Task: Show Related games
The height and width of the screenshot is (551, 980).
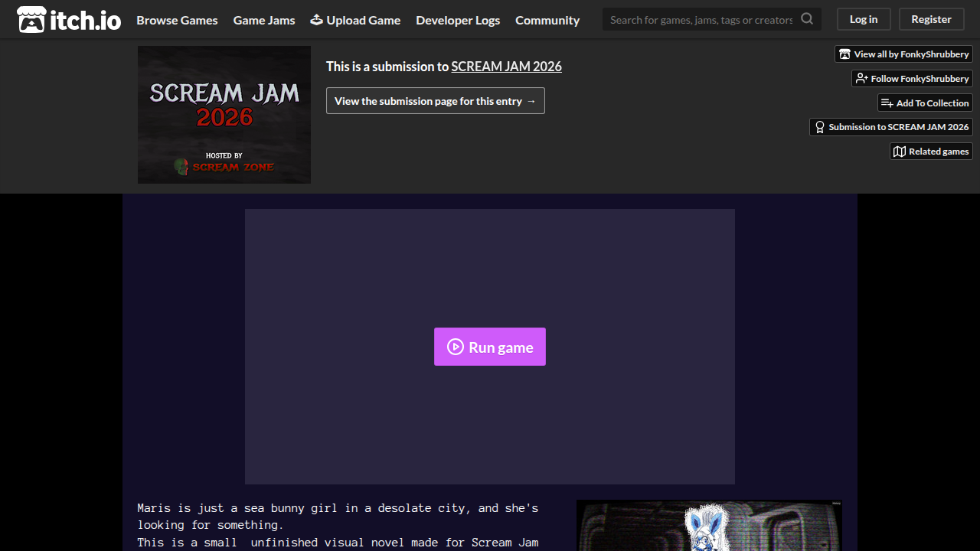Action: click(931, 152)
